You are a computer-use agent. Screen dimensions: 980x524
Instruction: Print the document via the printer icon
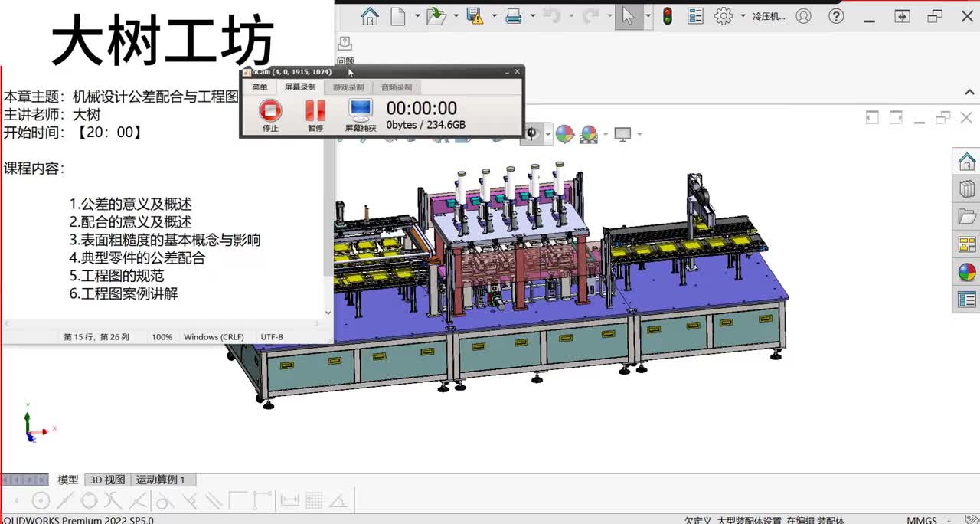514,15
